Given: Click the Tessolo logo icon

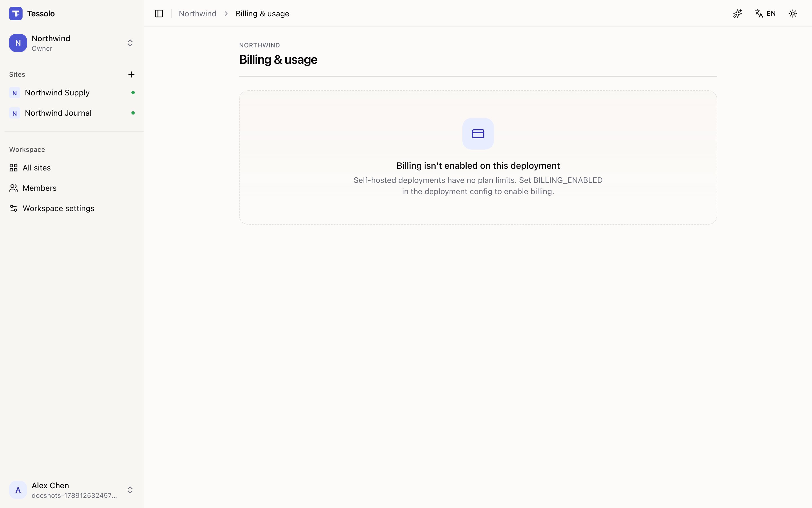Looking at the screenshot, I should click(x=16, y=14).
